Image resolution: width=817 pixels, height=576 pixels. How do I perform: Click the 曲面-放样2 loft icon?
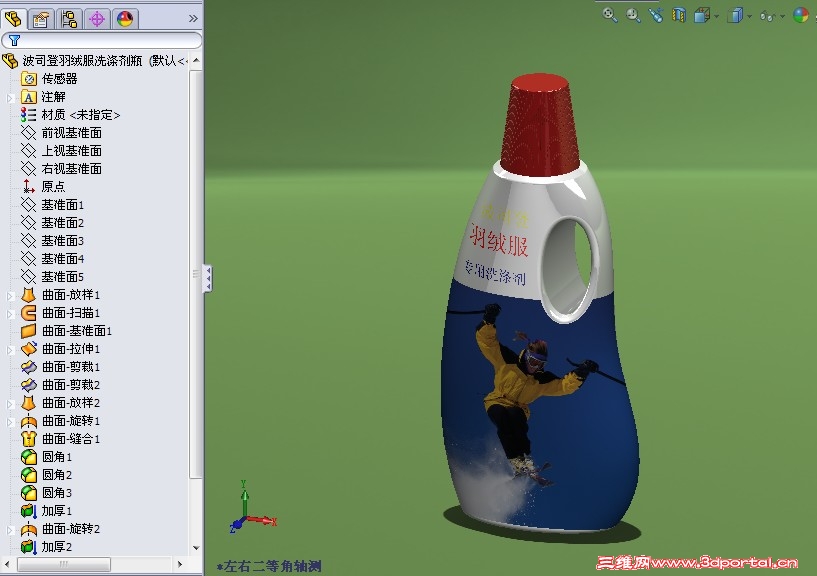point(29,403)
